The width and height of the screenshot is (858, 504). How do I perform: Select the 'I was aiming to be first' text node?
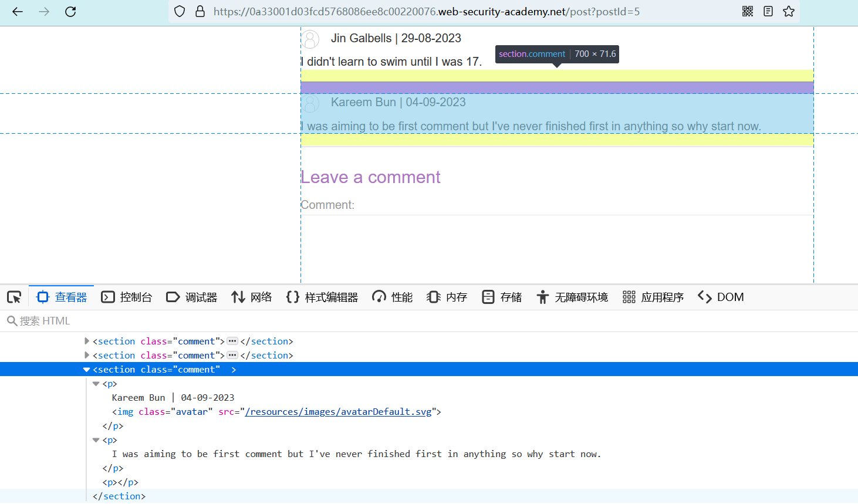[356, 454]
